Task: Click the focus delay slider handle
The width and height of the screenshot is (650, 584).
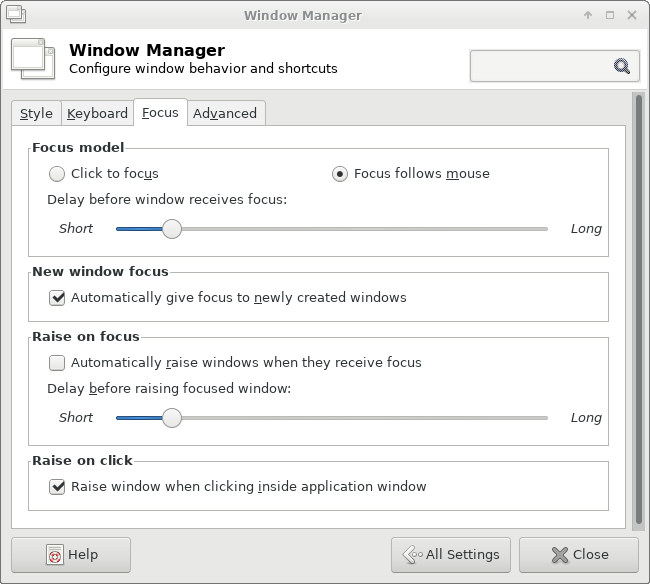Action: pyautogui.click(x=172, y=229)
